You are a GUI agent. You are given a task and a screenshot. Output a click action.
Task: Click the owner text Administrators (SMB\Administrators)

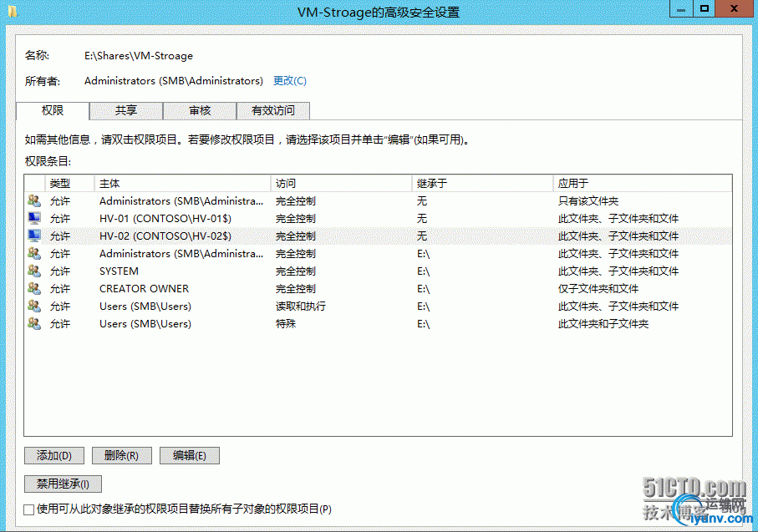click(x=174, y=81)
